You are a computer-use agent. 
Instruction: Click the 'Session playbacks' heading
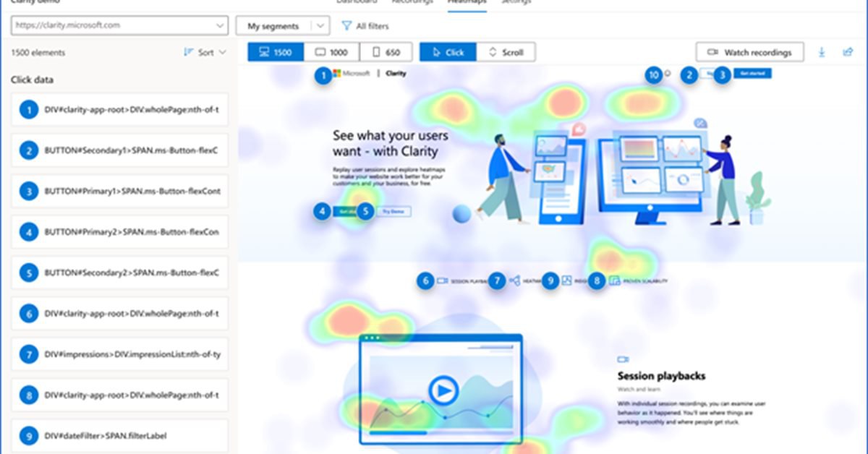[661, 376]
